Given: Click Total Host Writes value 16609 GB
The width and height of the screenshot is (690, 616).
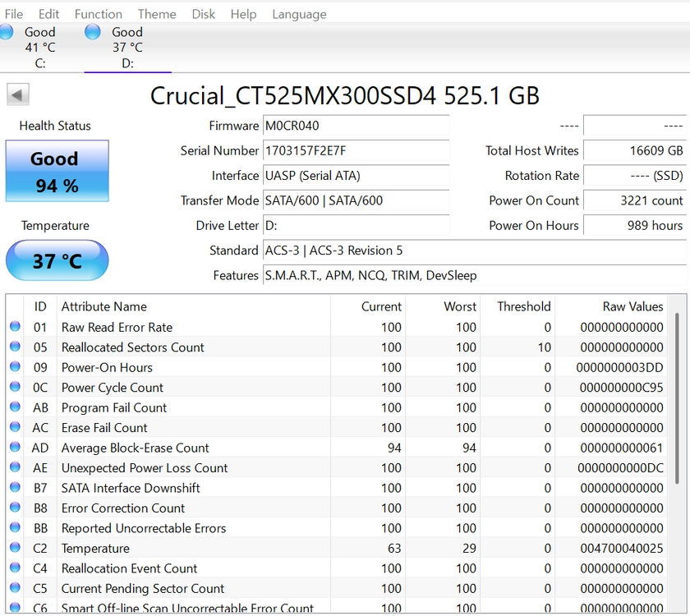Looking at the screenshot, I should point(634,151).
